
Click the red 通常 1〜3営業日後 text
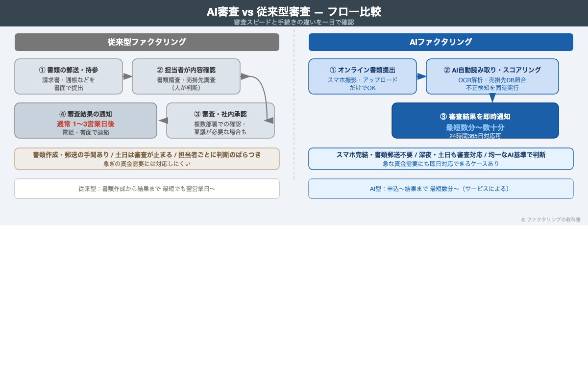pos(86,123)
